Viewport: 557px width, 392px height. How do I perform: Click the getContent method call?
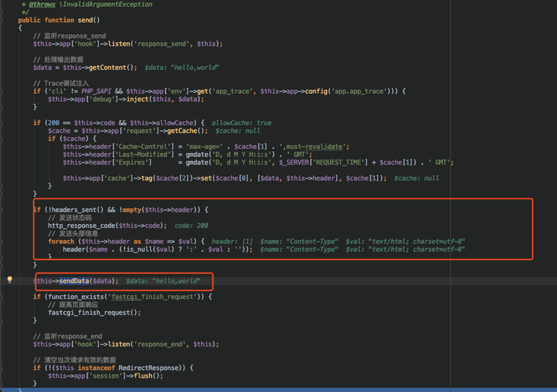(108, 68)
